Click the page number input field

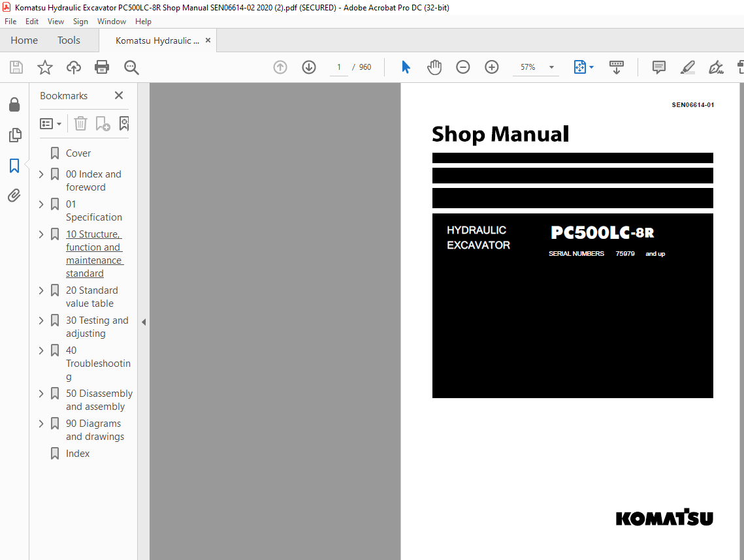(x=339, y=67)
